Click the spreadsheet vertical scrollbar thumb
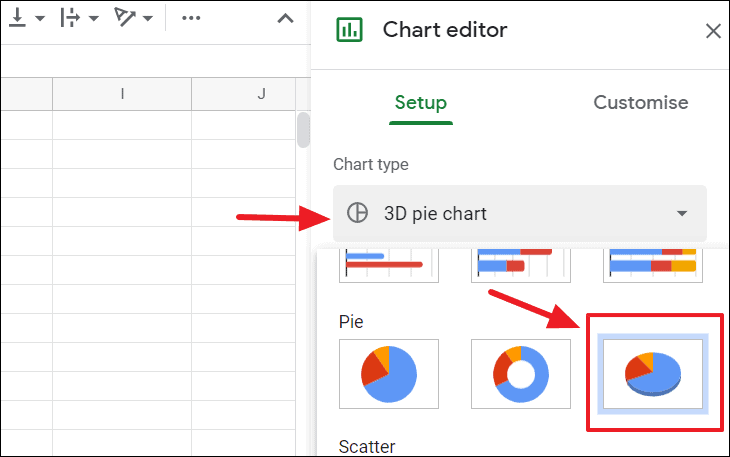Screen dimensions: 730x457 coord(304,130)
